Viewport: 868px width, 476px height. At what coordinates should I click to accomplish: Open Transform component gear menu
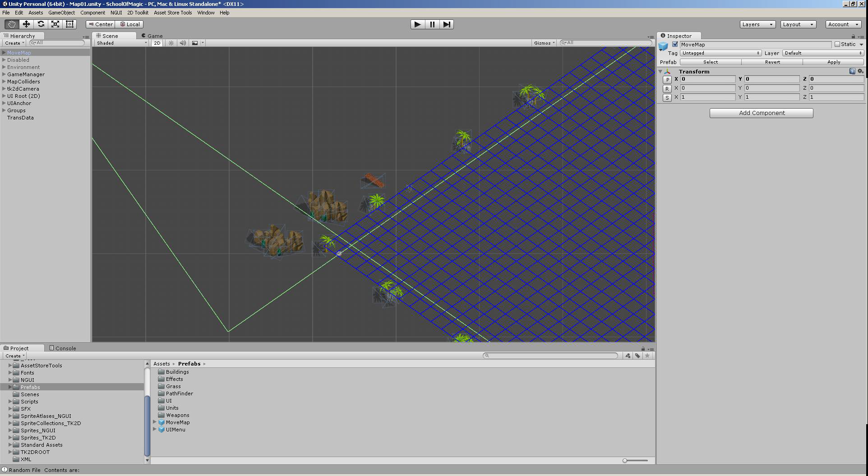click(860, 71)
